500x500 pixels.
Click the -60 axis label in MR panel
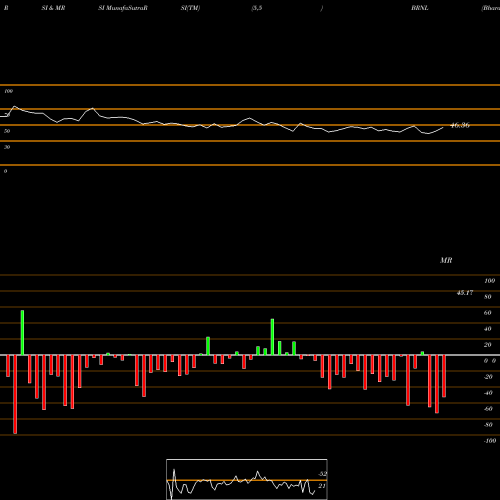[488, 409]
